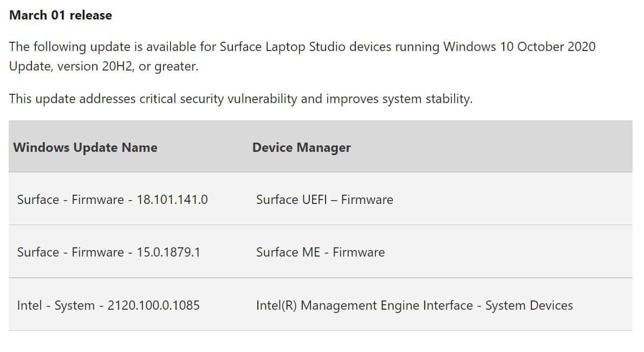Select the Device Manager column header

(x=302, y=148)
